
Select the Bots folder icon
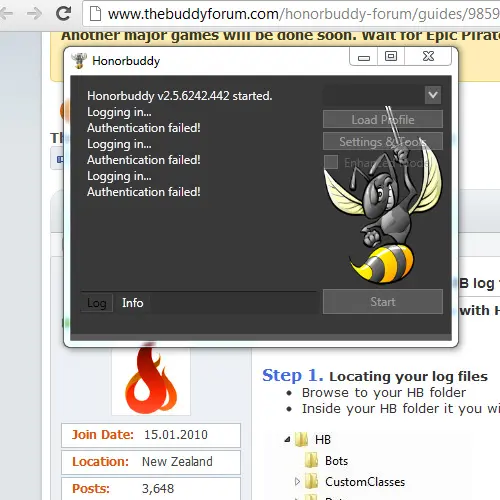click(312, 461)
